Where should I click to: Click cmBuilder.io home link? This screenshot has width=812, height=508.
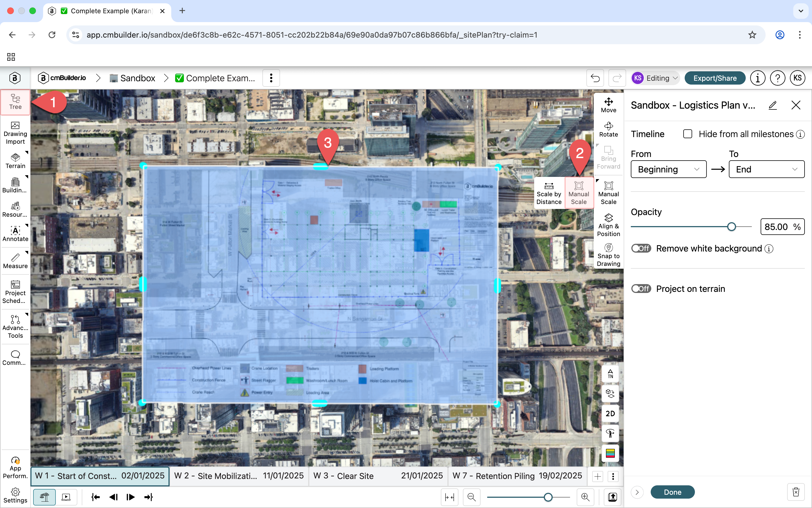pyautogui.click(x=62, y=78)
